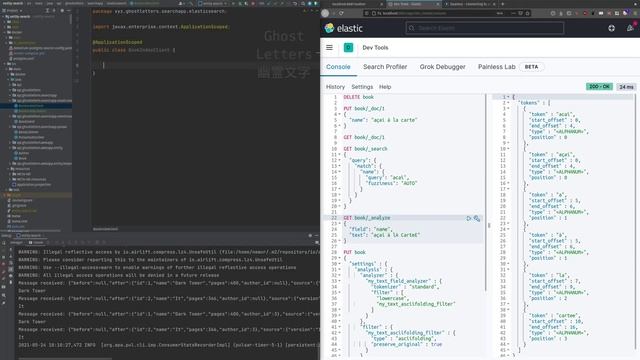Open the Kibana help lifebuoy menu
640x360 pixels.
(611, 28)
